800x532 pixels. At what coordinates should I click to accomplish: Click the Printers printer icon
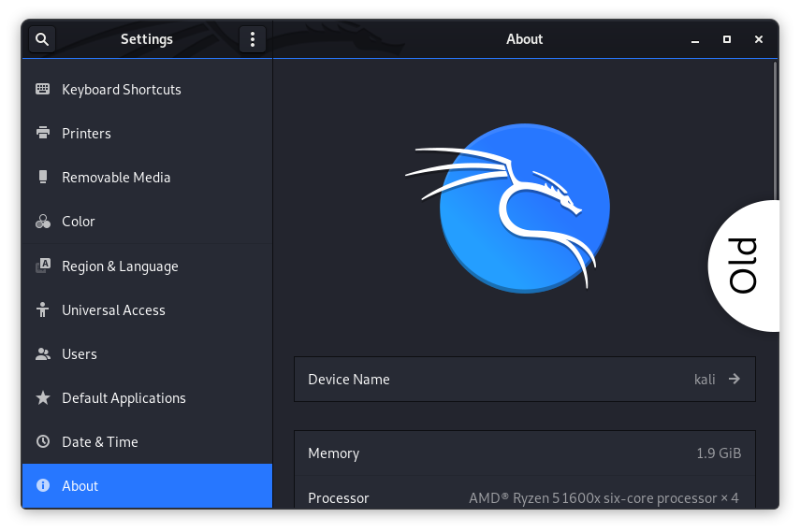[43, 133]
